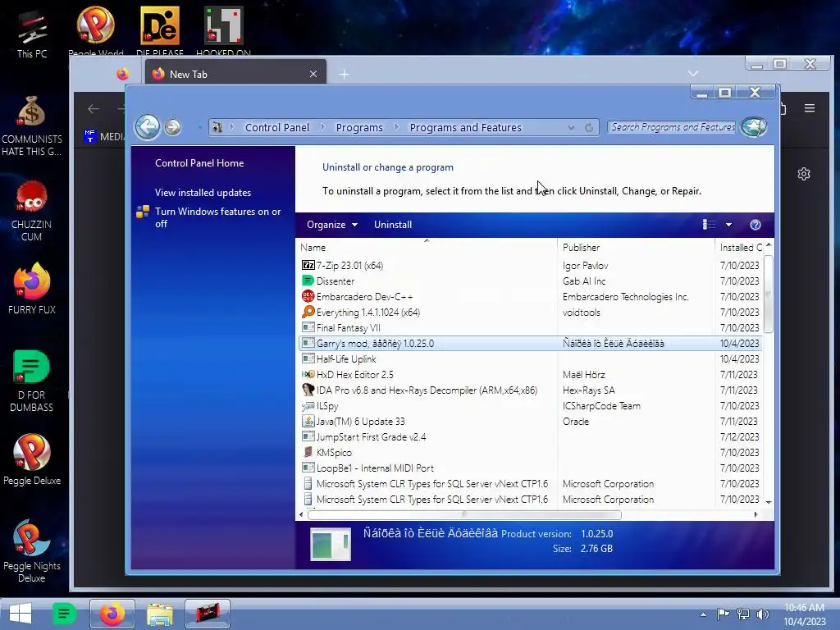Viewport: 840px width, 630px height.
Task: Select Final Fantasy VII entry
Action: 531,327
